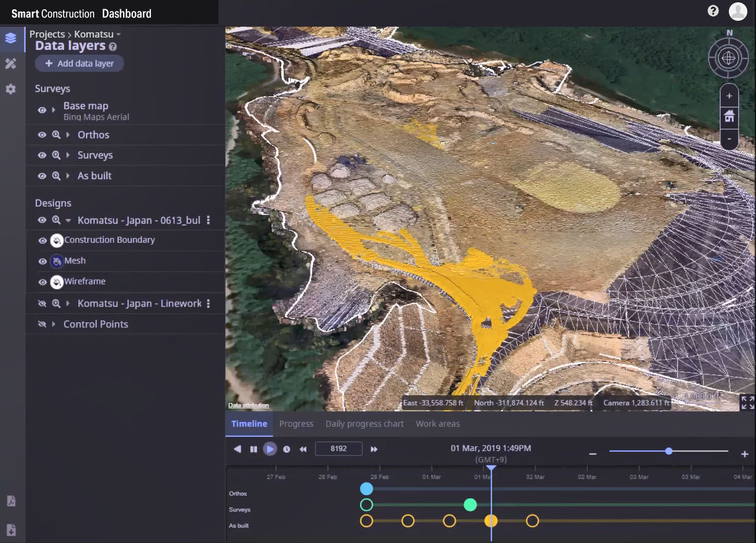Viewport: 756px width, 543px height.
Task: Switch to the Progress tab
Action: coord(296,423)
